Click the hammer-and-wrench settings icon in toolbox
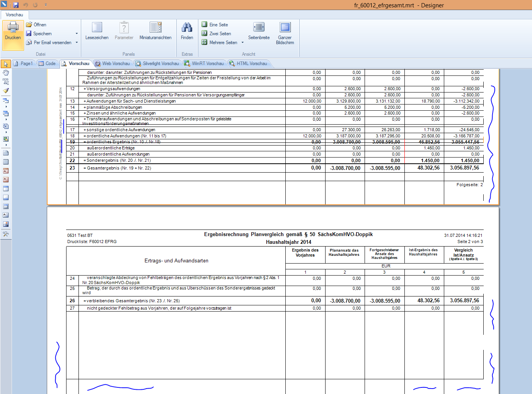The width and height of the screenshot is (532, 394). pos(6,234)
